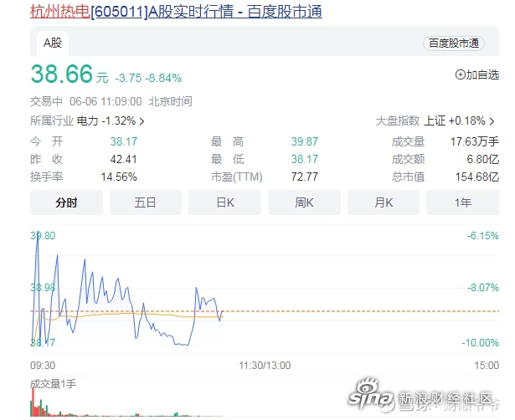Viewport: 515px width, 420px height.
Task: Click the 昨收 value 42.41
Action: pyautogui.click(x=123, y=159)
